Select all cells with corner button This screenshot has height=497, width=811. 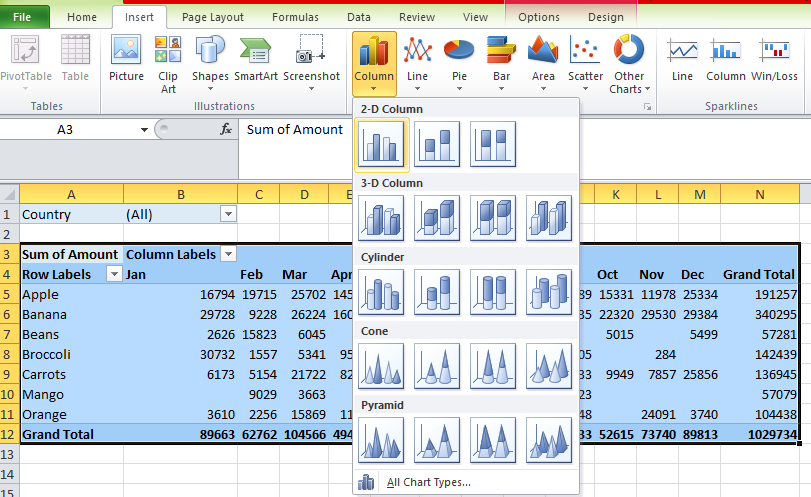(10, 194)
